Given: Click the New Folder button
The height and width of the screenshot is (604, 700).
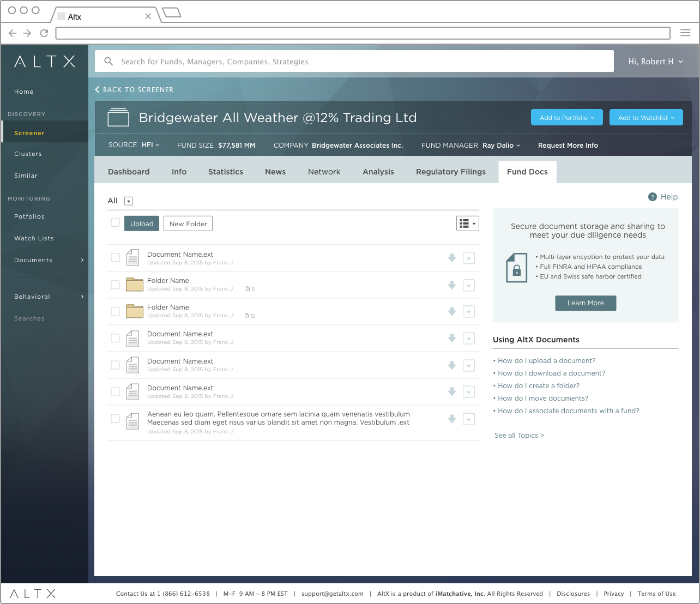Looking at the screenshot, I should (188, 224).
